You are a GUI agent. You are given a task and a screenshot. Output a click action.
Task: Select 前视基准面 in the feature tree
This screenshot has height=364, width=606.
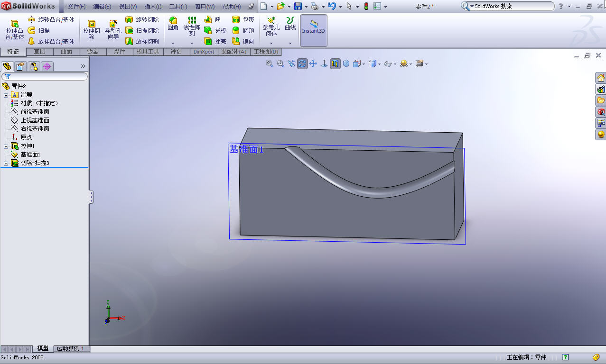click(30, 112)
